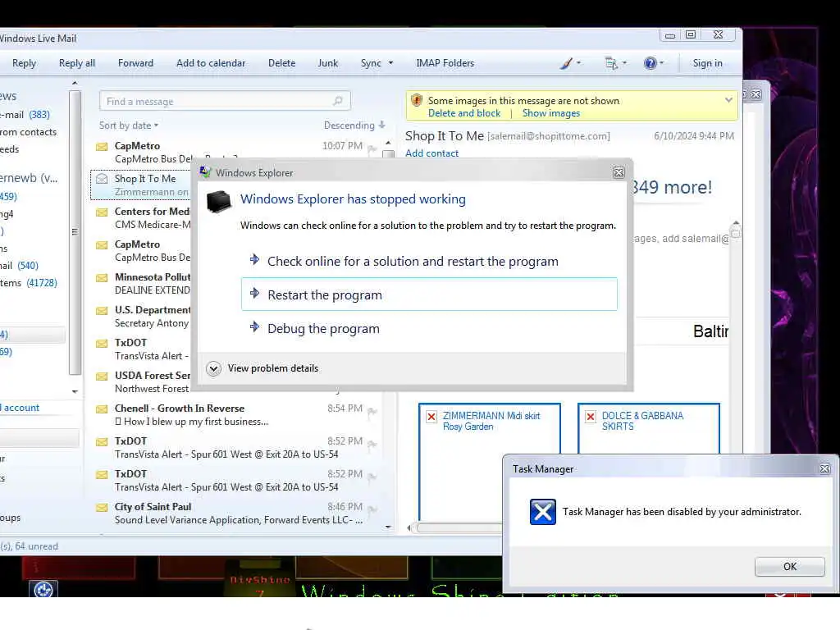Flag the 10:07 PM CapMetro message
The image size is (840, 630).
pos(372,149)
